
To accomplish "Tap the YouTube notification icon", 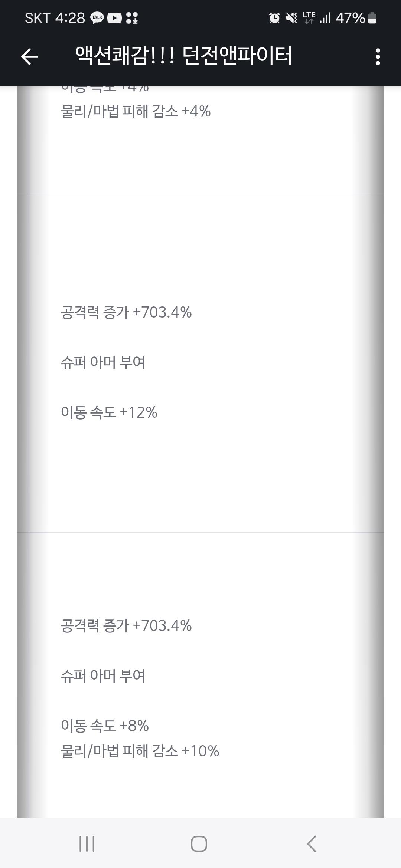I will 114,18.
